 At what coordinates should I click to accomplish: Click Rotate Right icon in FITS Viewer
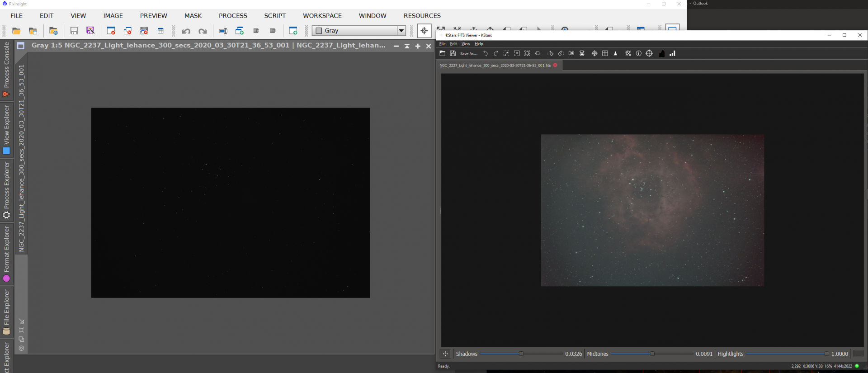click(550, 53)
